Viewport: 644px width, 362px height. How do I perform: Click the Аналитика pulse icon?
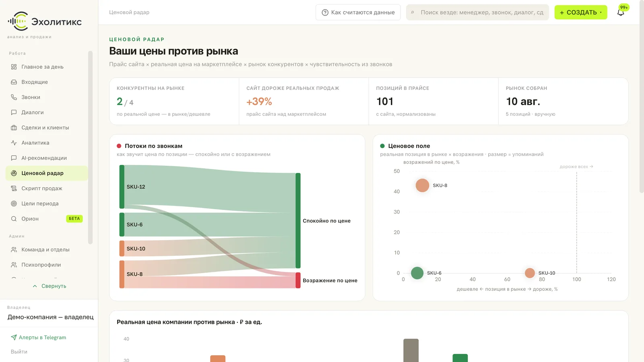(14, 143)
